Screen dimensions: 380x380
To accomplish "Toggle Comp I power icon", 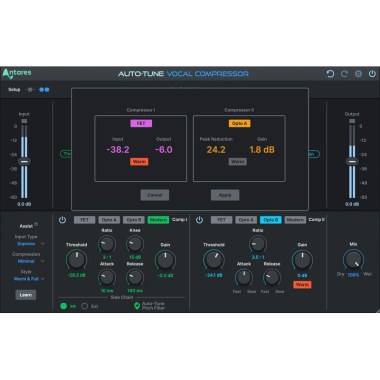I will [x=62, y=220].
